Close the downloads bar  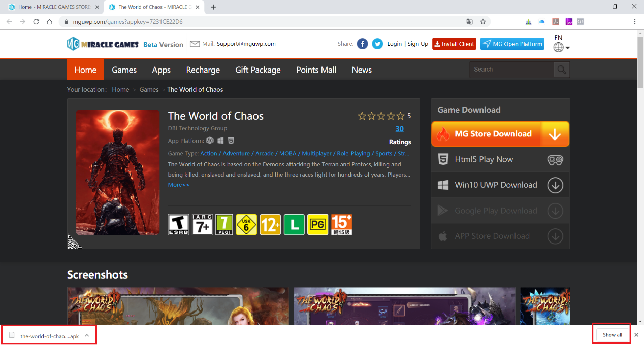(636, 335)
